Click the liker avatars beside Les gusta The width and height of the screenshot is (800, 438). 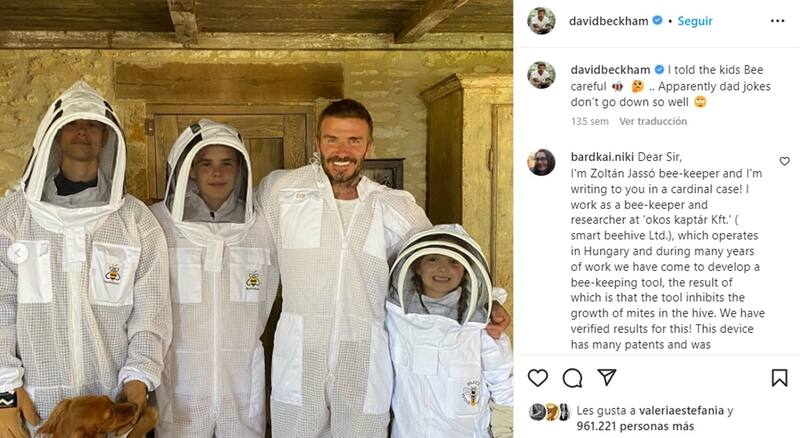pyautogui.click(x=549, y=411)
